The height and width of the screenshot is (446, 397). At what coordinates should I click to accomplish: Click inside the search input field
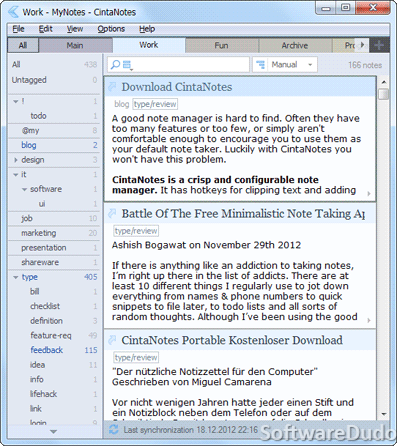point(190,65)
